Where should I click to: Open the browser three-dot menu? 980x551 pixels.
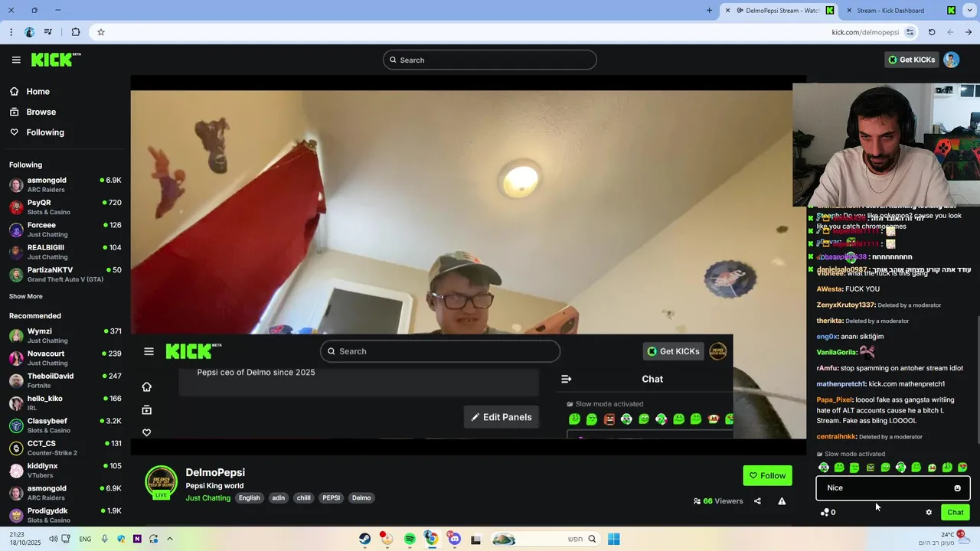point(11,32)
